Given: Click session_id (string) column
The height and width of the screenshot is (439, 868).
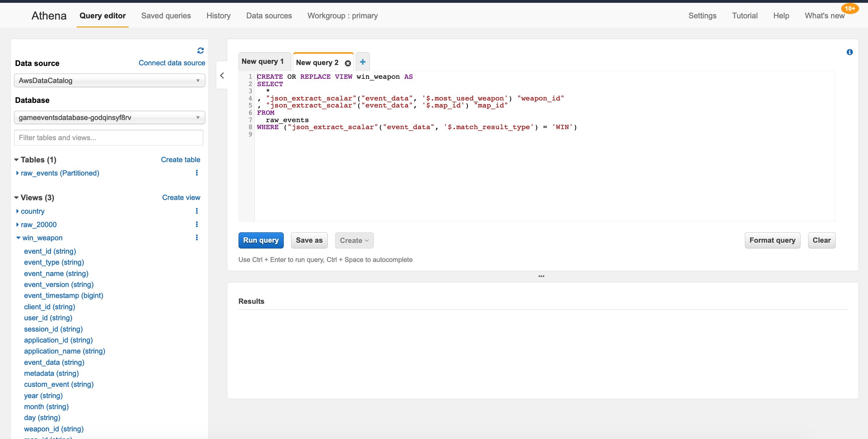Looking at the screenshot, I should coord(53,329).
